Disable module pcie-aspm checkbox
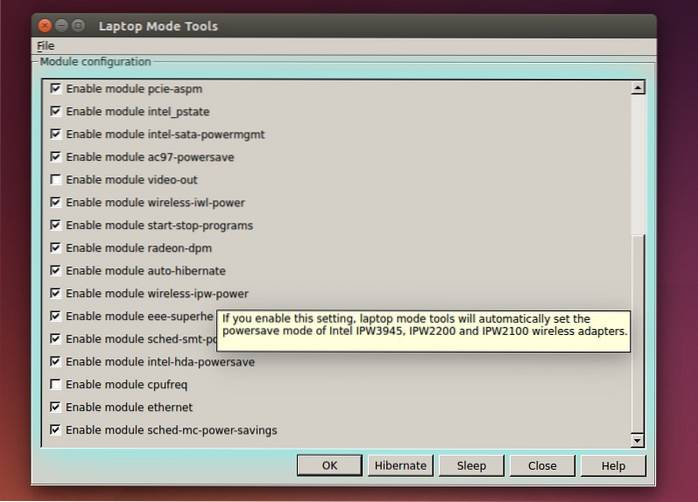Image resolution: width=698 pixels, height=502 pixels. [56, 89]
